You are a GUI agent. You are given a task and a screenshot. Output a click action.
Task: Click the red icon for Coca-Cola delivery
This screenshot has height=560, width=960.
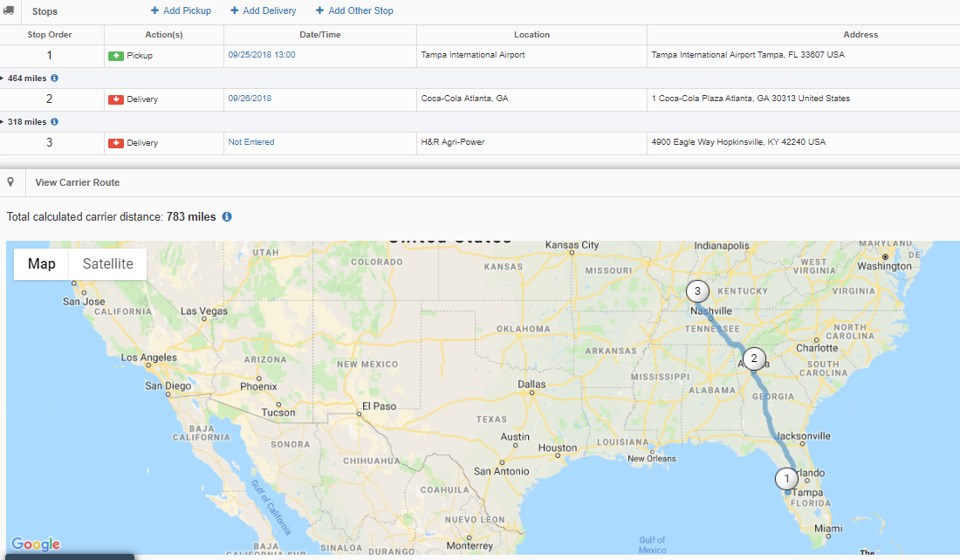pos(116,99)
